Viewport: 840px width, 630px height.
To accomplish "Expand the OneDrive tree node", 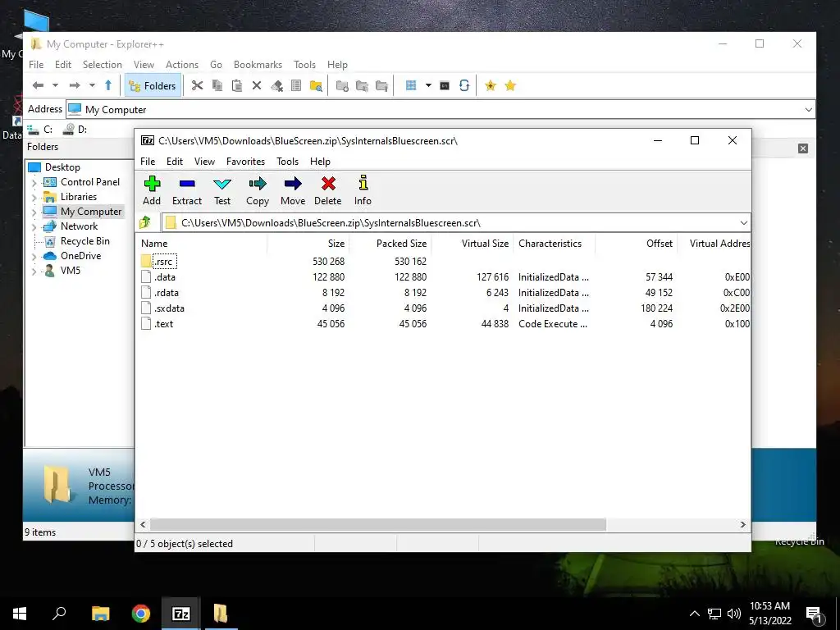I will tap(34, 257).
